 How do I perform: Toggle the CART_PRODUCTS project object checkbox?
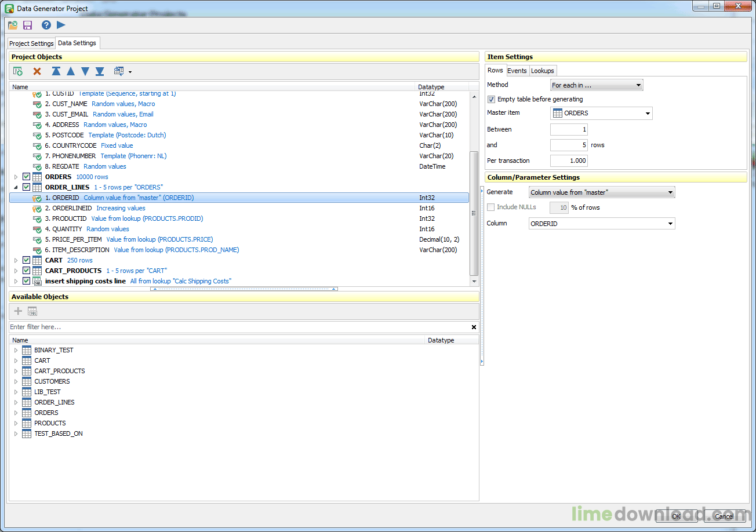(26, 271)
